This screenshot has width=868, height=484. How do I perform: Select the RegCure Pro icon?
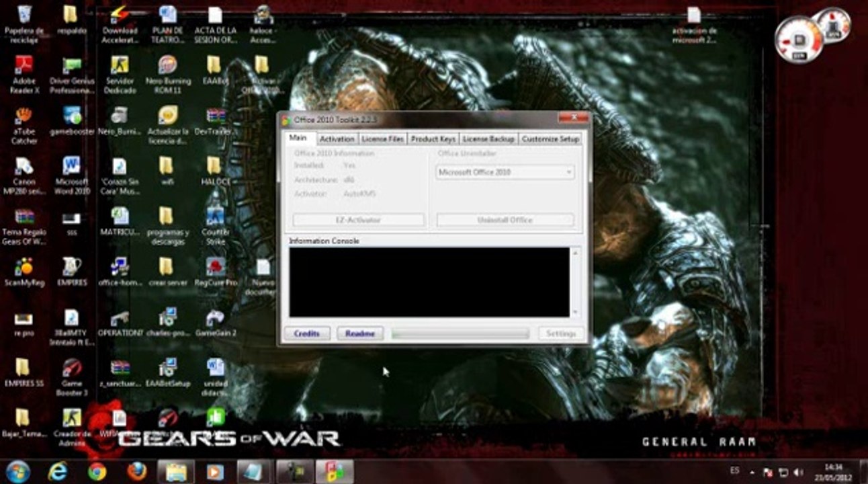(x=215, y=272)
